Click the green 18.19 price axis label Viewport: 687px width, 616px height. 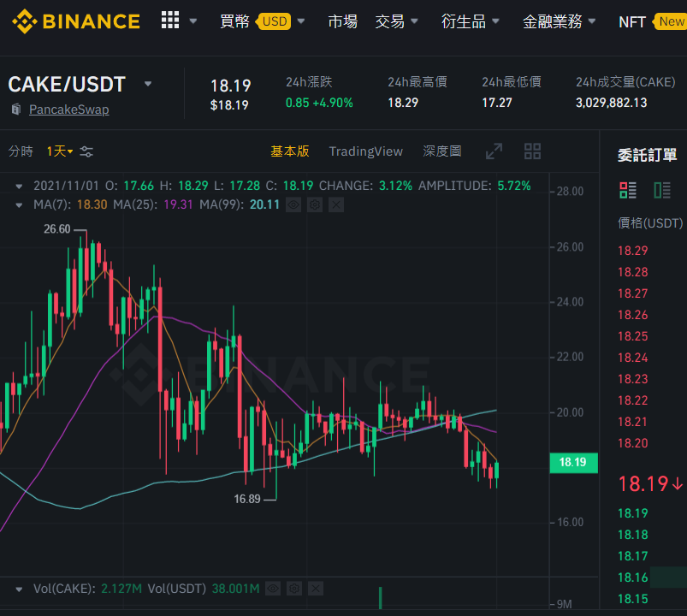pyautogui.click(x=573, y=463)
